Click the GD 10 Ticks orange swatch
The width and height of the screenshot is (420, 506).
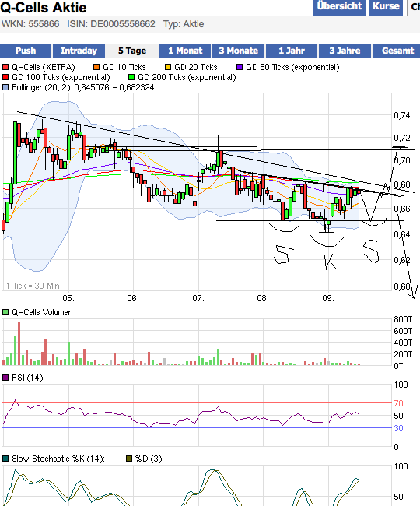(96, 67)
